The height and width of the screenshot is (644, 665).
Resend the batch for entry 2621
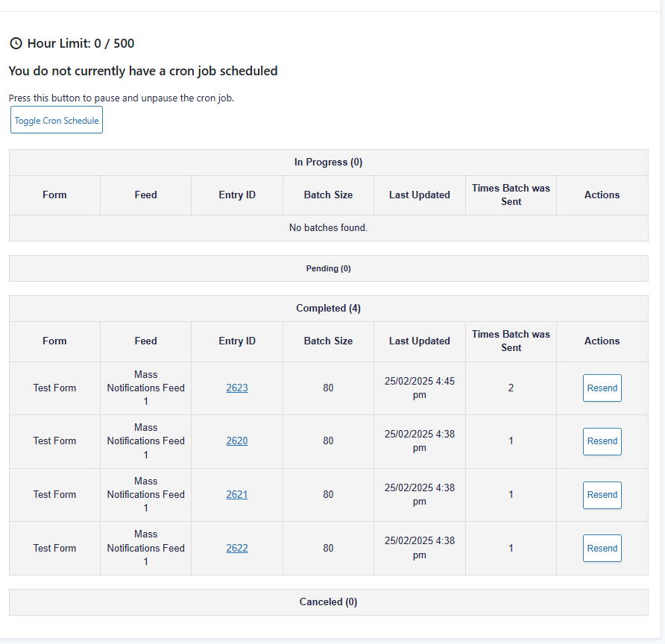[x=602, y=495]
